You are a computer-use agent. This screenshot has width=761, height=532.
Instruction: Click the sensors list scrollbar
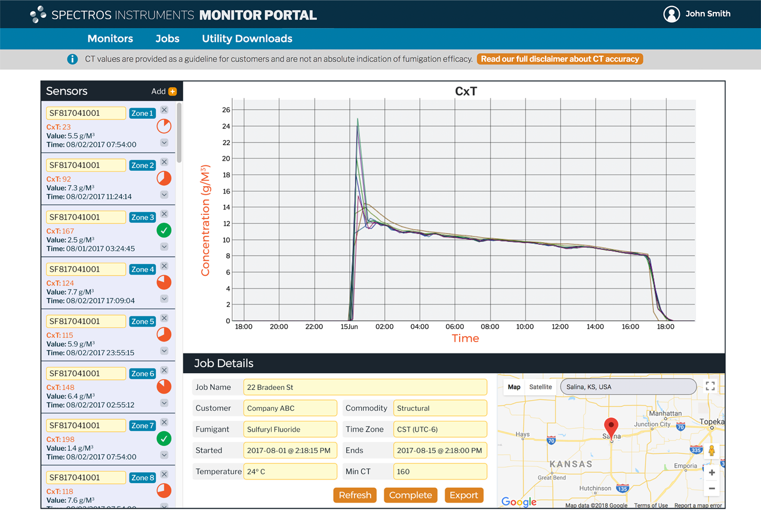coord(179,131)
